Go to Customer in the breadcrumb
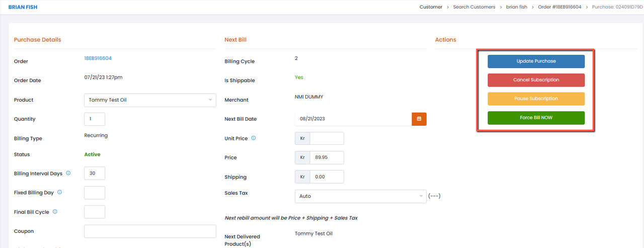The height and width of the screenshot is (248, 644). pyautogui.click(x=431, y=7)
